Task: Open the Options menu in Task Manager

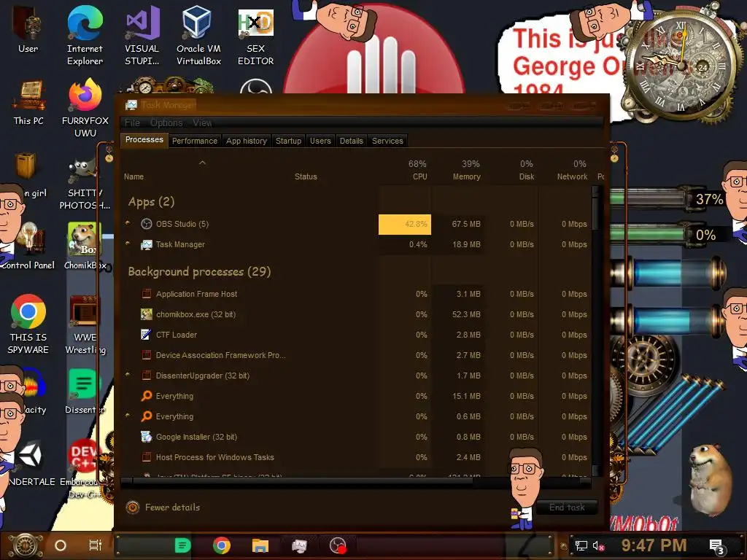Action: pos(166,122)
